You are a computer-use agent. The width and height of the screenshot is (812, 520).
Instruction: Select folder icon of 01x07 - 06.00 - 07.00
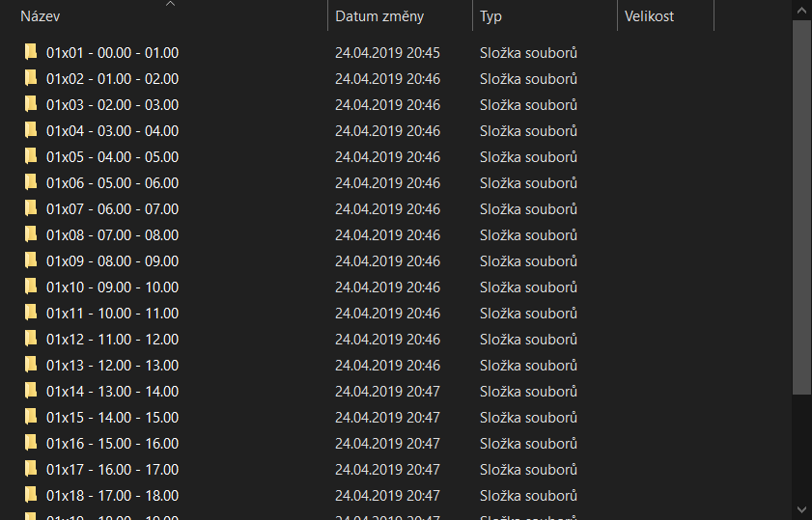[31, 208]
